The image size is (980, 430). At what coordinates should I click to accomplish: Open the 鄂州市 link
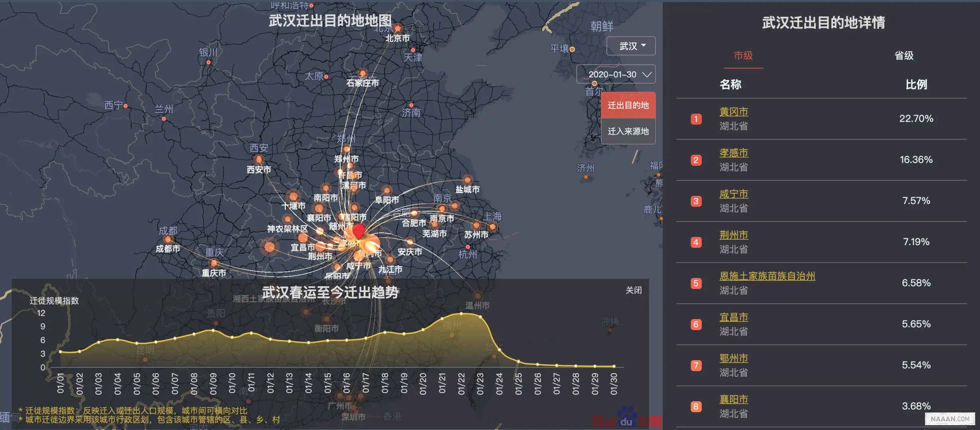click(734, 358)
